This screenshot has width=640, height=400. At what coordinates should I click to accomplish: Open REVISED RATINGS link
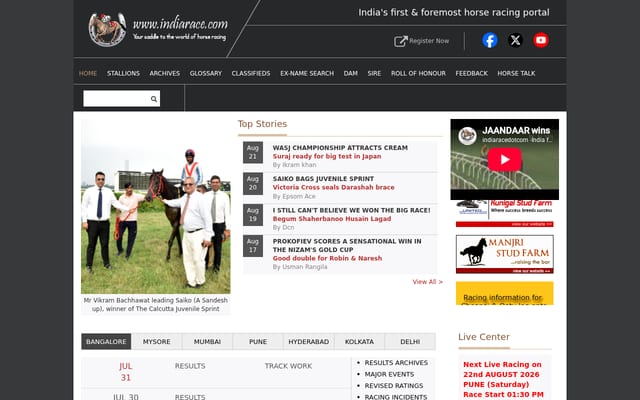tap(394, 386)
